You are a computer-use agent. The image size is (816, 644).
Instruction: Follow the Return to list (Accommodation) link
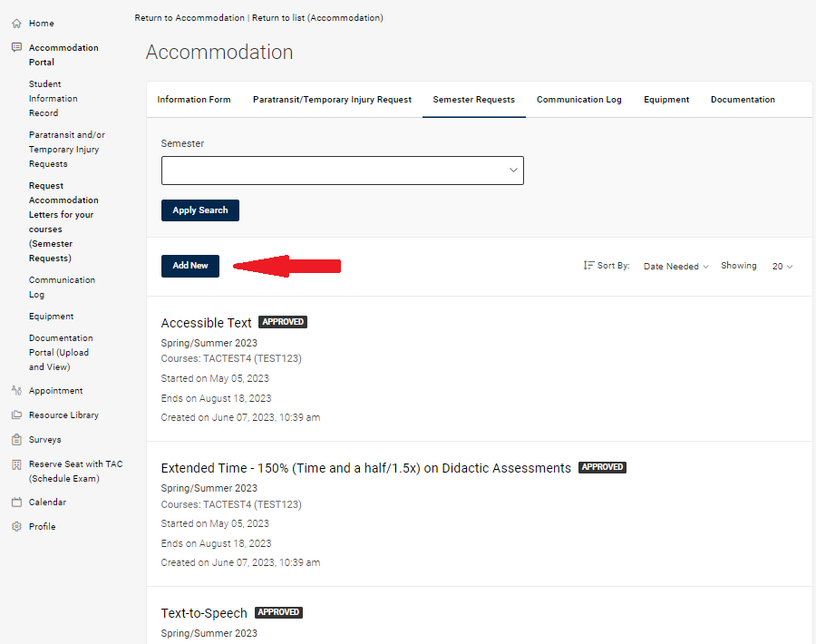click(316, 17)
